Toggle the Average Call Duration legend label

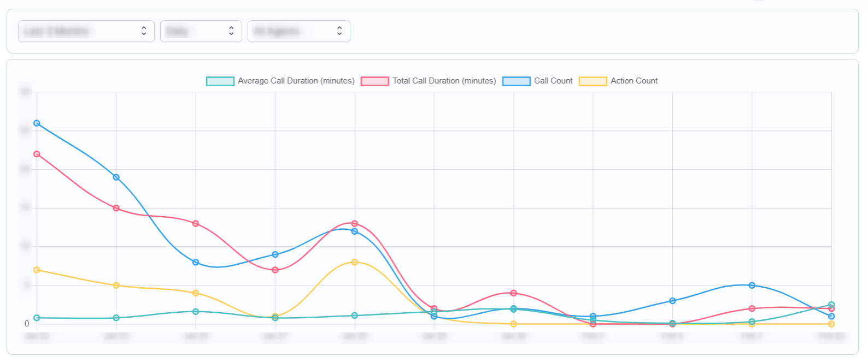point(296,81)
